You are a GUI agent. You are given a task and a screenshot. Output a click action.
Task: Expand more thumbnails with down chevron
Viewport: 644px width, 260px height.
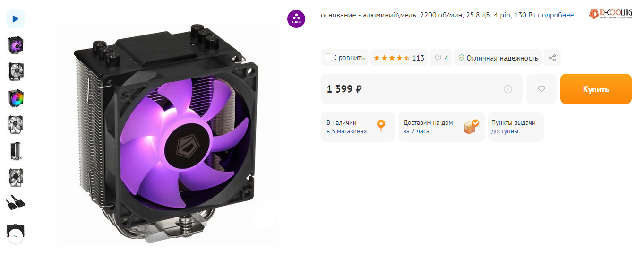pyautogui.click(x=16, y=235)
